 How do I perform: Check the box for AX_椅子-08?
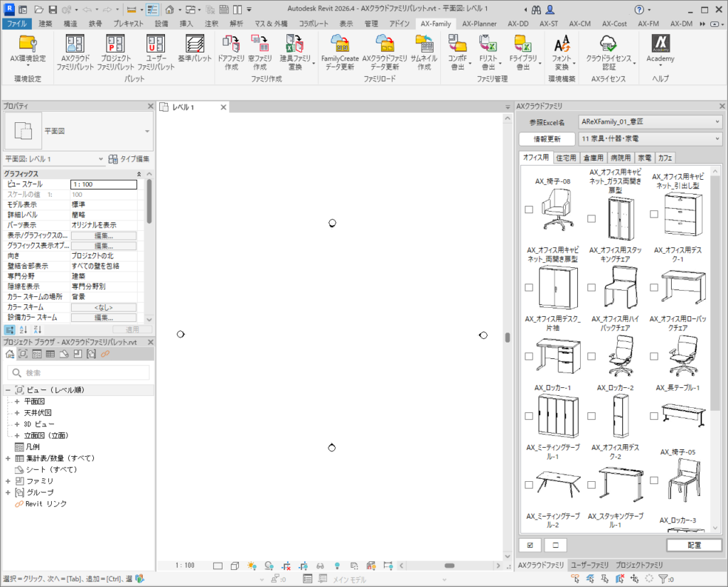pos(528,210)
